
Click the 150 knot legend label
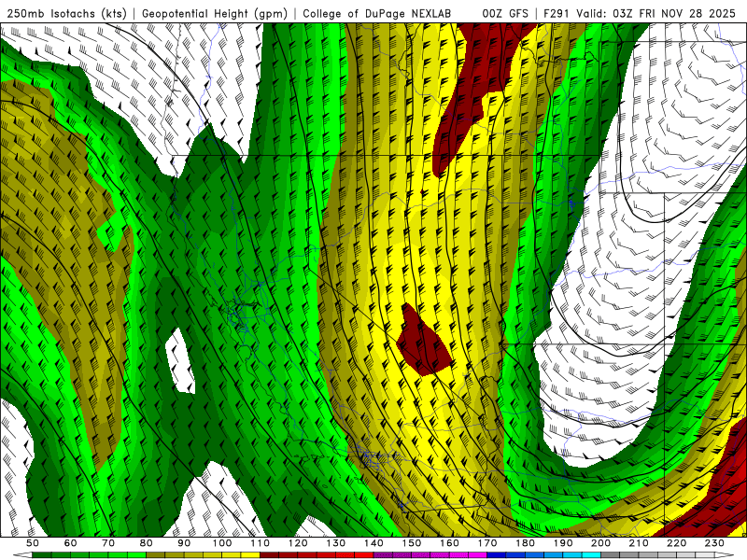point(412,543)
